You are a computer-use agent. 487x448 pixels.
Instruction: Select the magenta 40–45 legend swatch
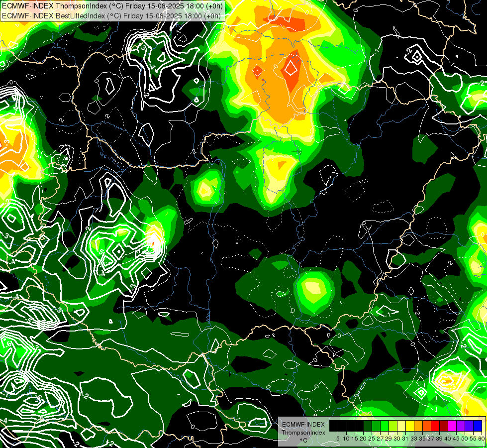[452, 426]
